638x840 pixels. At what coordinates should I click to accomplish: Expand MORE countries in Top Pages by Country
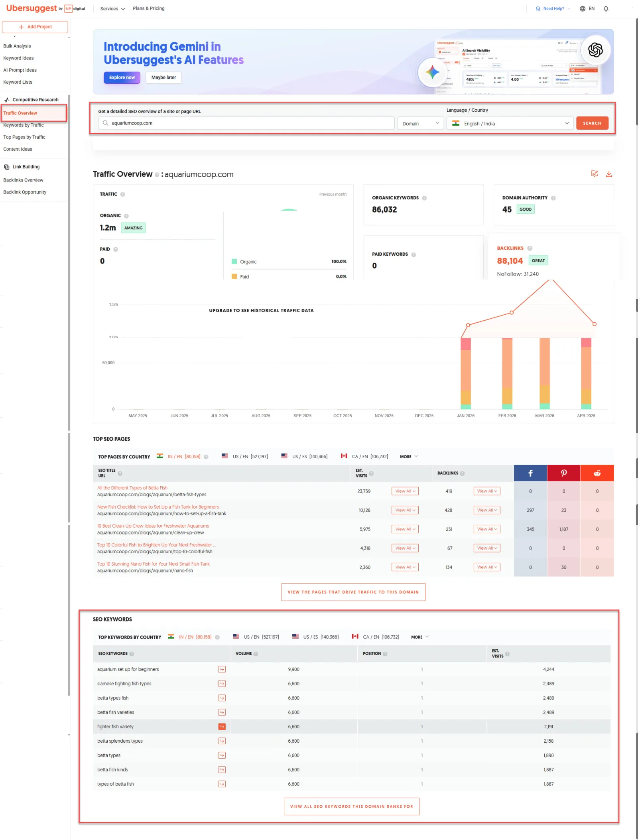[409, 457]
